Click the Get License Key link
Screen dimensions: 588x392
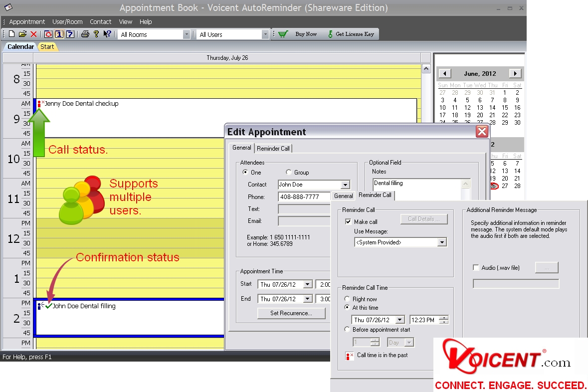tap(355, 34)
